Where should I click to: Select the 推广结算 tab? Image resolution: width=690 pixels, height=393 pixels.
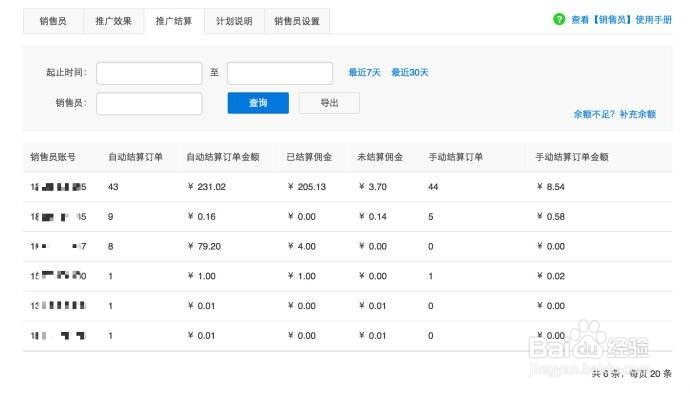(x=174, y=21)
